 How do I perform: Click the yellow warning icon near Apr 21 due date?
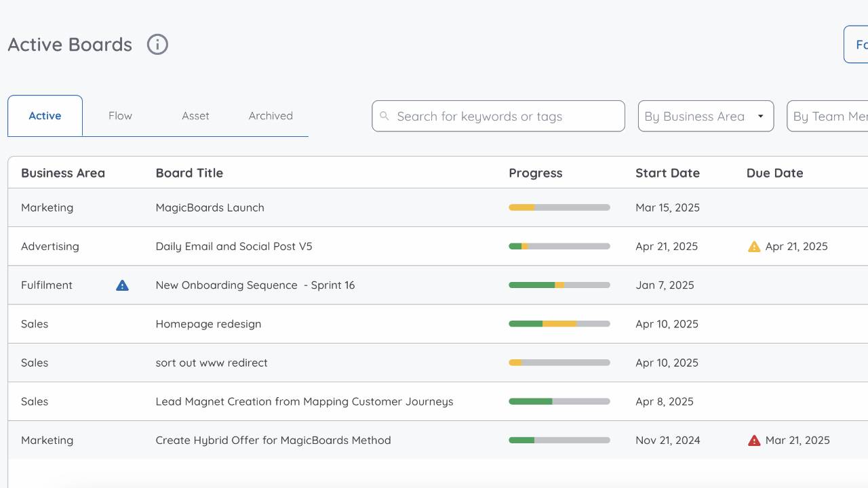tap(754, 247)
